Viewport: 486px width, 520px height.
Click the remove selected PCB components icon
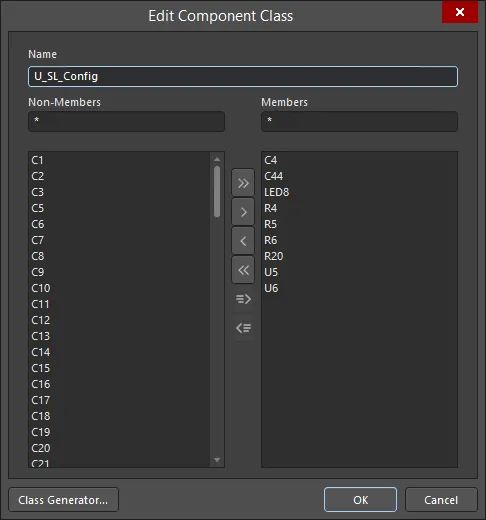click(x=243, y=328)
